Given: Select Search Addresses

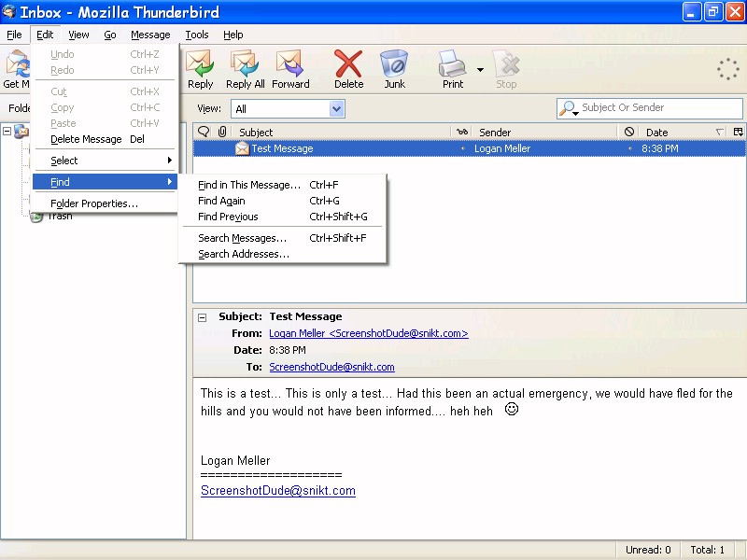Looking at the screenshot, I should [283, 254].
